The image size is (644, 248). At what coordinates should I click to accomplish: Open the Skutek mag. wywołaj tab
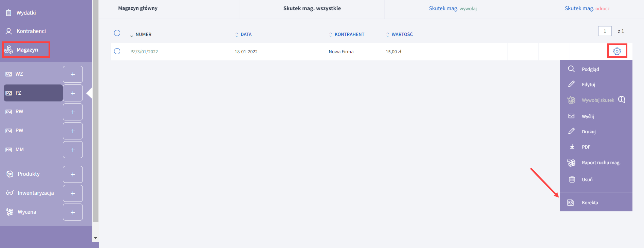453,8
